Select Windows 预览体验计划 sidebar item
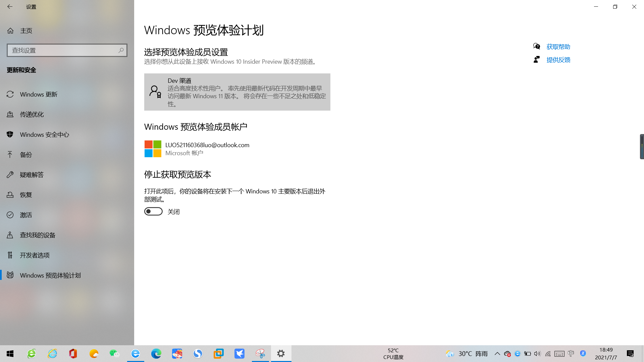Viewport: 644px width, 362px height. [x=67, y=276]
